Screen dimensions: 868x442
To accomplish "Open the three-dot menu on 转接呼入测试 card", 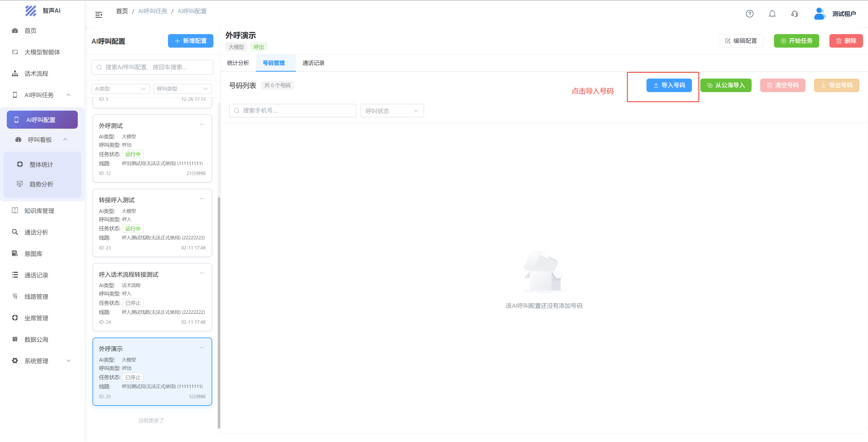I will (x=202, y=199).
